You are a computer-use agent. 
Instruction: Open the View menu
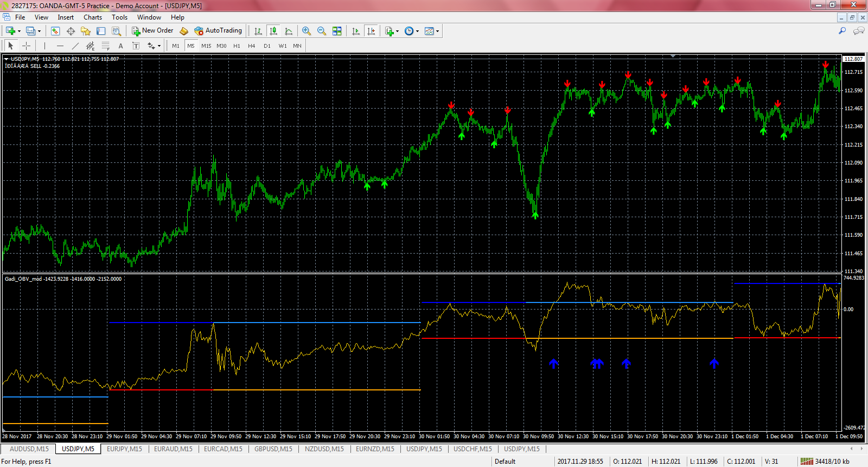(x=41, y=17)
